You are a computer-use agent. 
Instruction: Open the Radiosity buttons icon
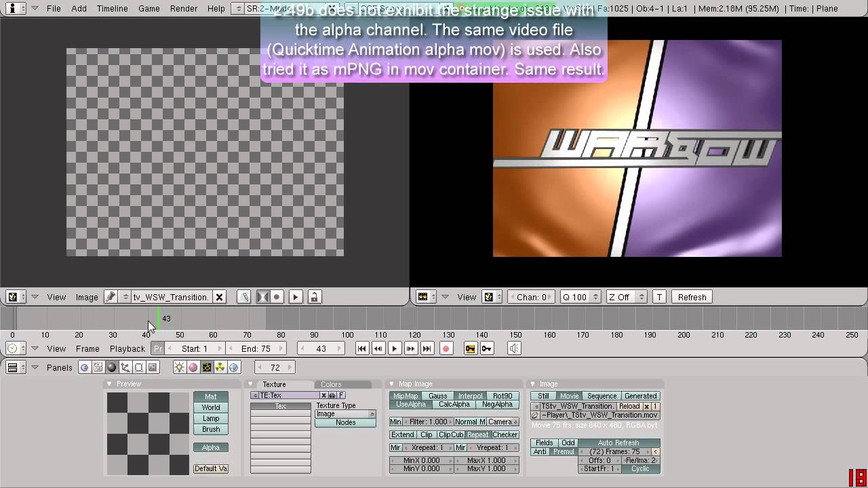tap(220, 367)
